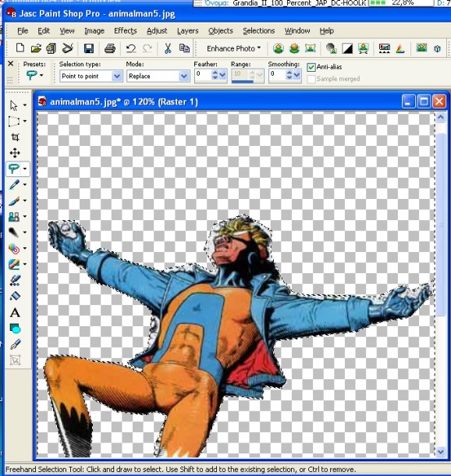Viewport: 451px width, 476px height.
Task: Activate the Move tool
Action: [15, 153]
